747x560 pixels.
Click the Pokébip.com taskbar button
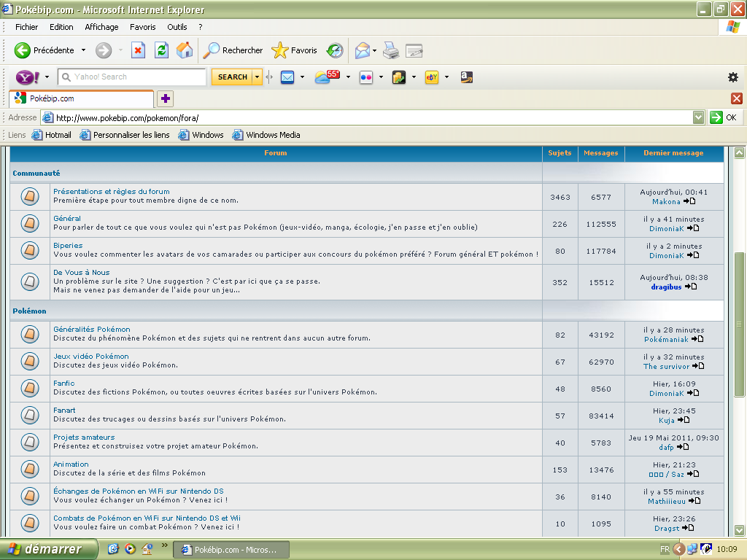tap(231, 550)
